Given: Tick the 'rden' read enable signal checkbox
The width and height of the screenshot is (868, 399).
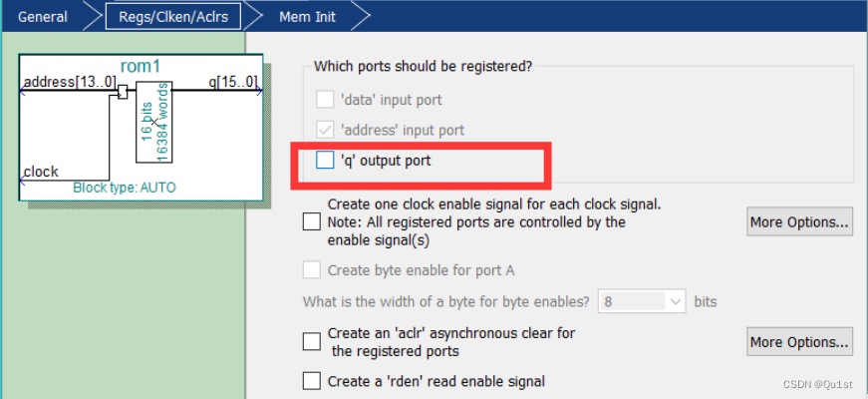Looking at the screenshot, I should click(x=312, y=381).
